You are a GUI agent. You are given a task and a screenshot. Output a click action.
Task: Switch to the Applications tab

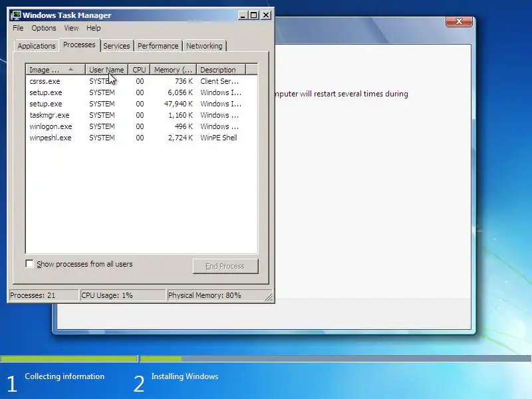tap(37, 46)
